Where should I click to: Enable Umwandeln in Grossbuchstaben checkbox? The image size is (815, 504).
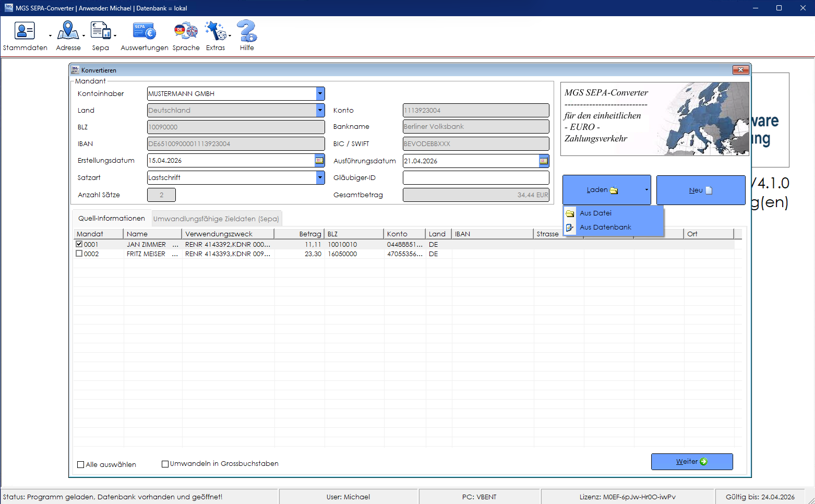click(165, 464)
